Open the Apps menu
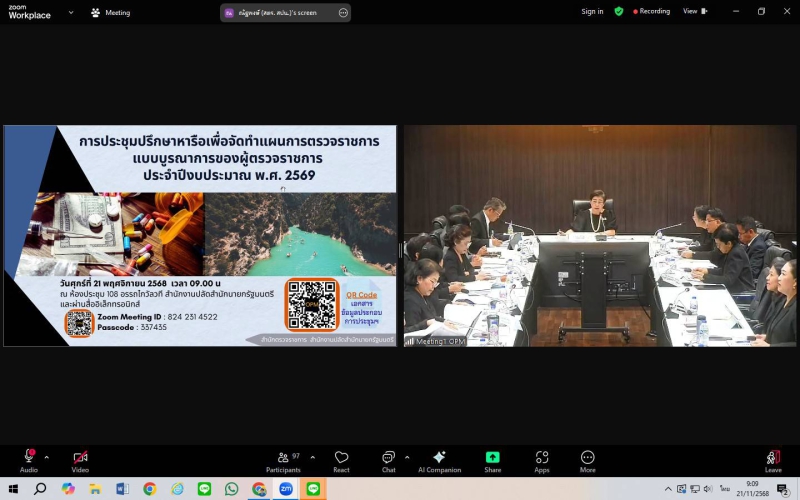 542,458
